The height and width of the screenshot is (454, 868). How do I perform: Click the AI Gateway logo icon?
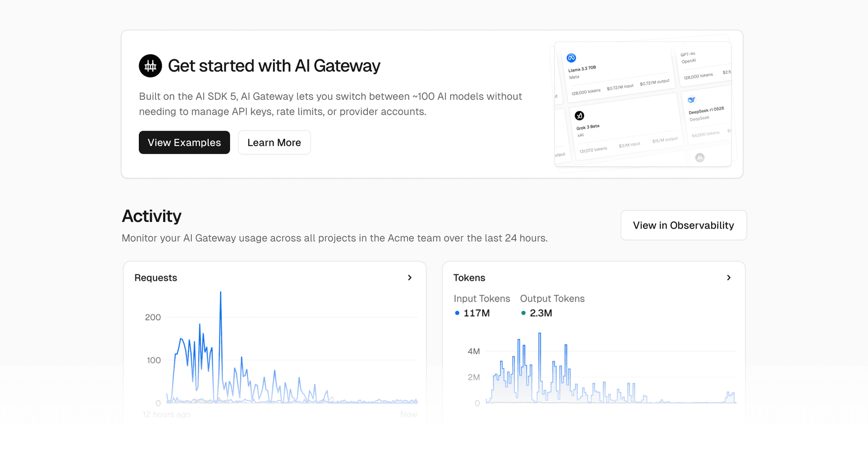[150, 66]
